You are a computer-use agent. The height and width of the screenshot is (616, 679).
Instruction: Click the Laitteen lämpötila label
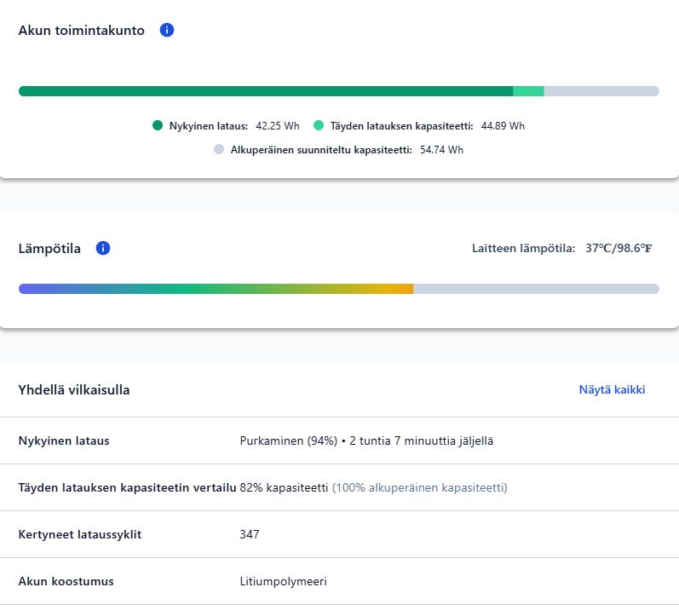(x=524, y=248)
